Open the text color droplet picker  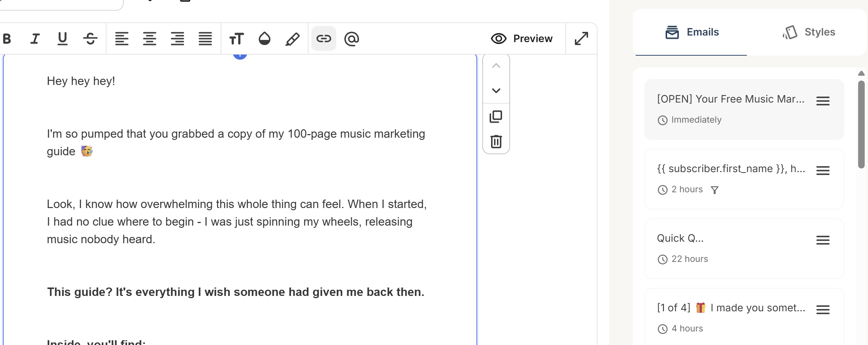click(x=264, y=38)
